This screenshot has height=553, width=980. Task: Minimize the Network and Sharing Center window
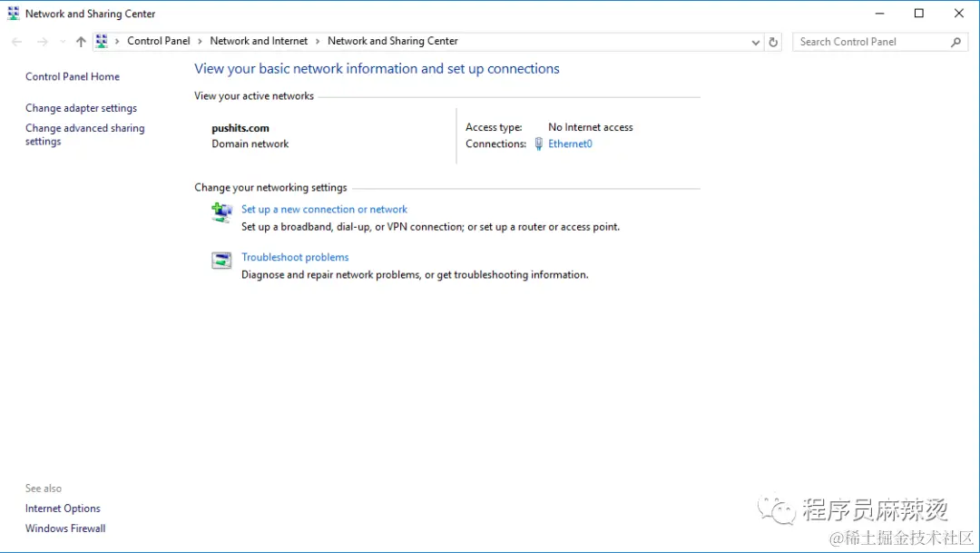click(879, 13)
